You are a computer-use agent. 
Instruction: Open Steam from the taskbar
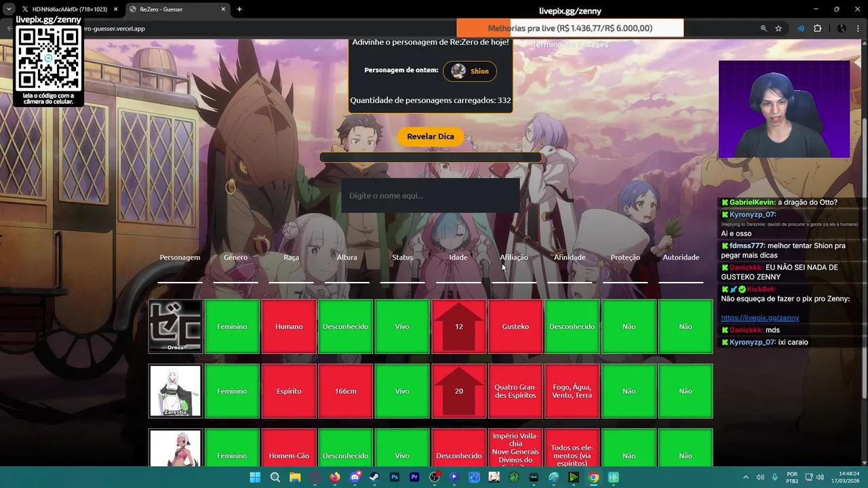click(x=374, y=477)
